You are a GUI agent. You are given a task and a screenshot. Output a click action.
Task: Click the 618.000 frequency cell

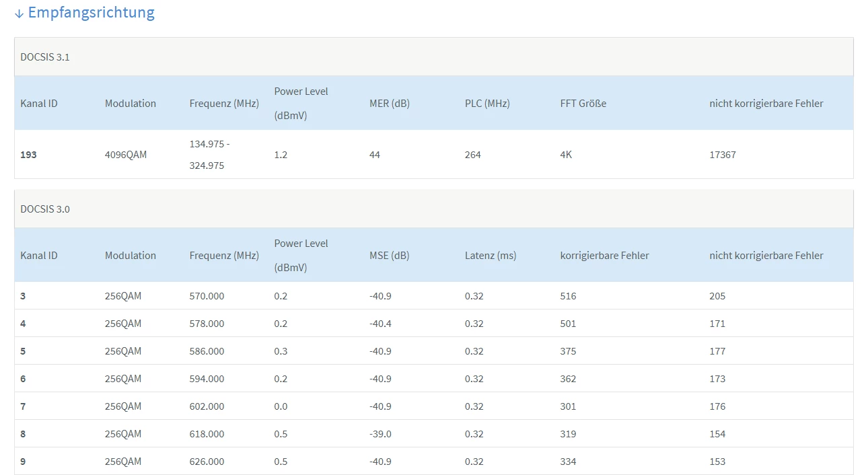(x=207, y=434)
